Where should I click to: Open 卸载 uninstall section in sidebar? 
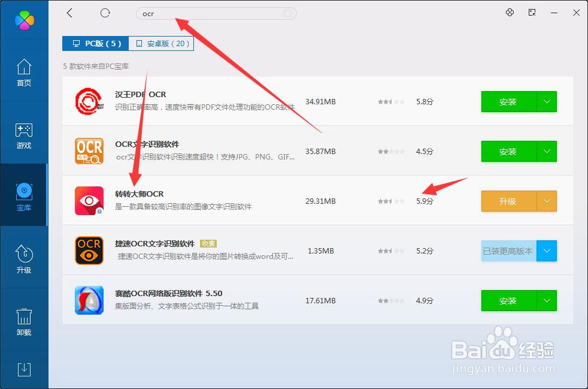point(24,322)
